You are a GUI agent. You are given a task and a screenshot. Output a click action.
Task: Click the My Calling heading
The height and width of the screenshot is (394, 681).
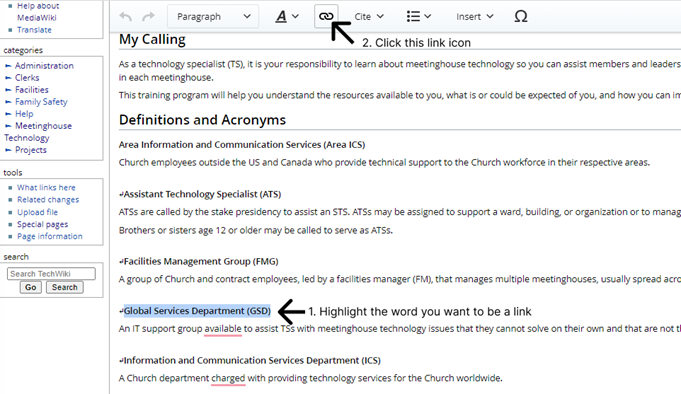point(152,40)
